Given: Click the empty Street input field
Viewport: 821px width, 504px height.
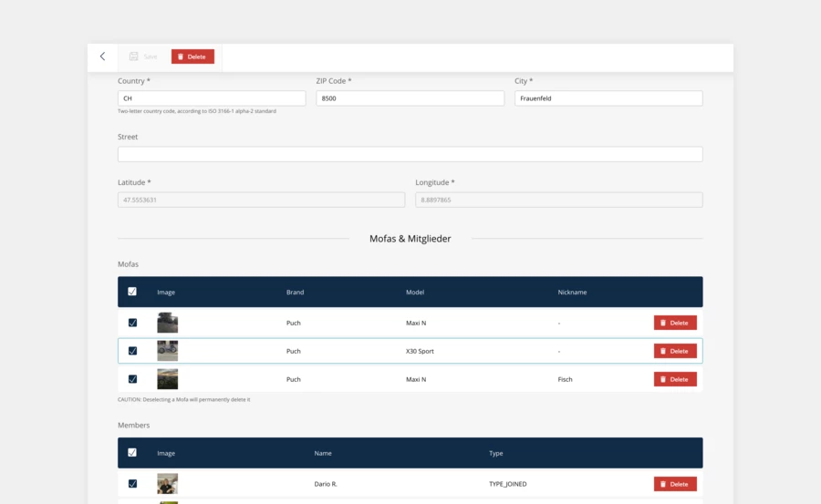Looking at the screenshot, I should click(x=410, y=154).
